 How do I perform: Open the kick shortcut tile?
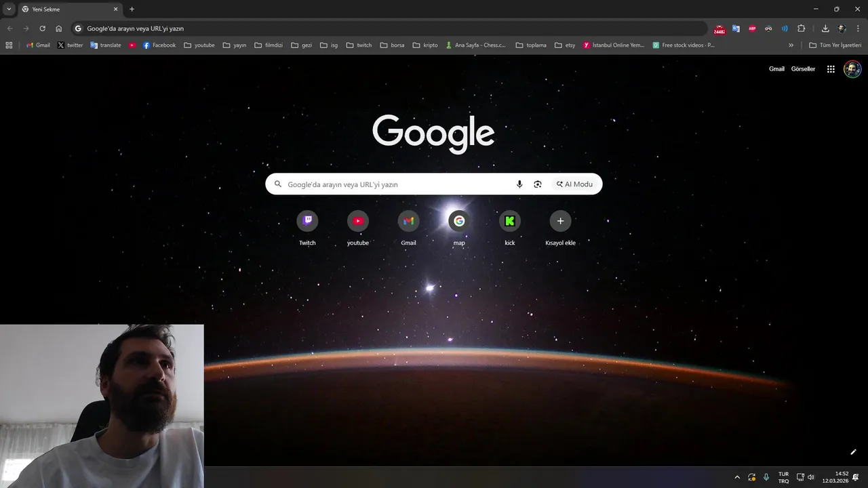tap(510, 228)
